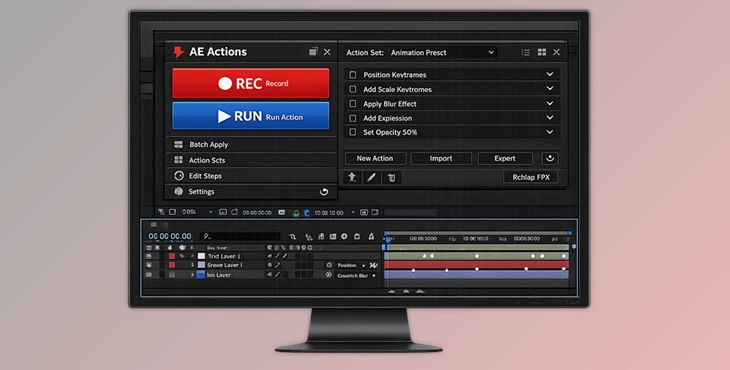Click the dock panel icon beside AE Actions title

coord(313,52)
